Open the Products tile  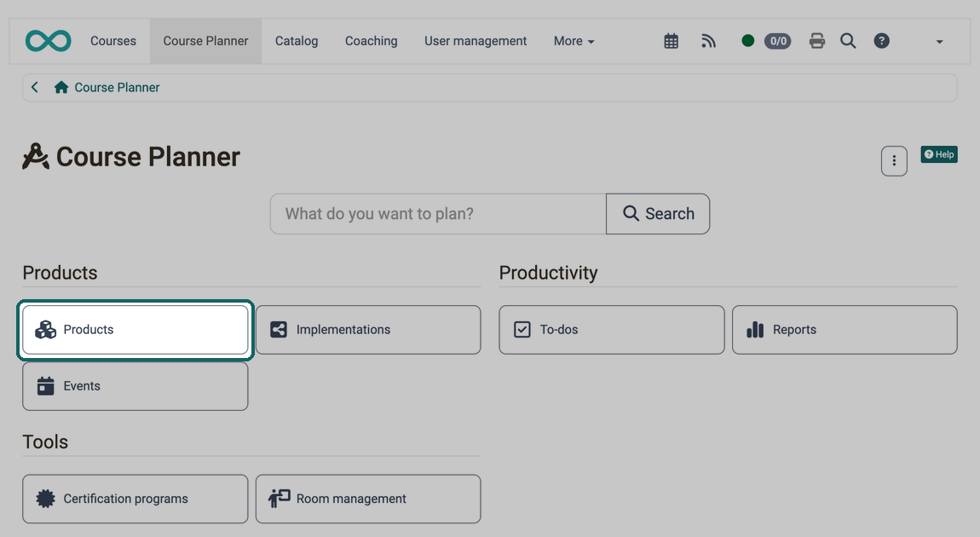click(135, 330)
